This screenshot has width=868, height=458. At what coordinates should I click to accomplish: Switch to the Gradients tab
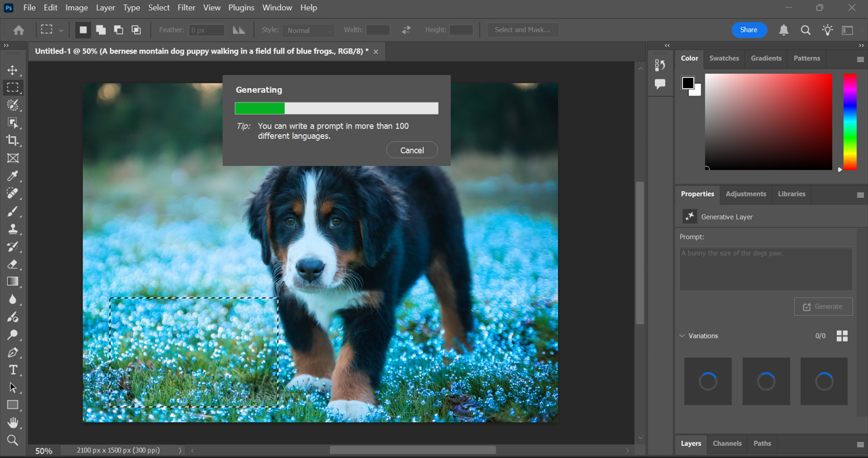pyautogui.click(x=766, y=58)
